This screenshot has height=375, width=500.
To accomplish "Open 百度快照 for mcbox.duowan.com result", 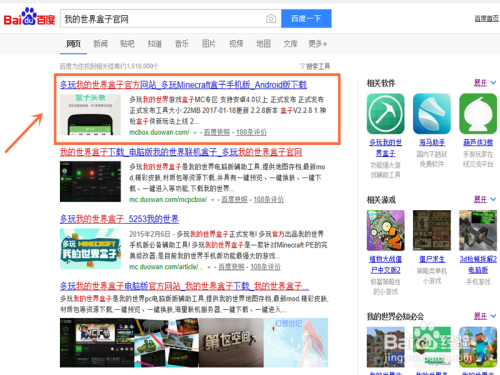I will (217, 132).
